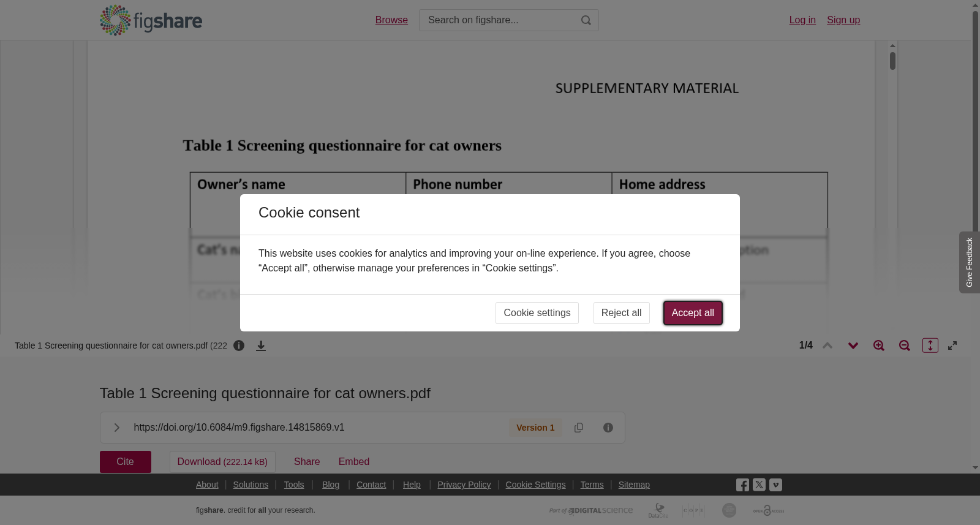The width and height of the screenshot is (980, 525).
Task: Click the DataCite logo
Action: point(658,510)
